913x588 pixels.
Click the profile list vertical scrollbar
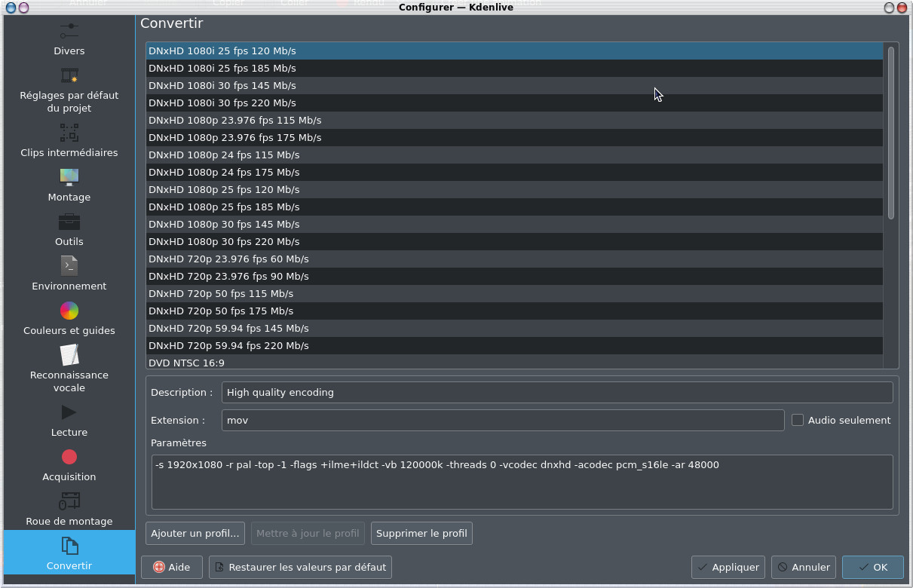890,133
